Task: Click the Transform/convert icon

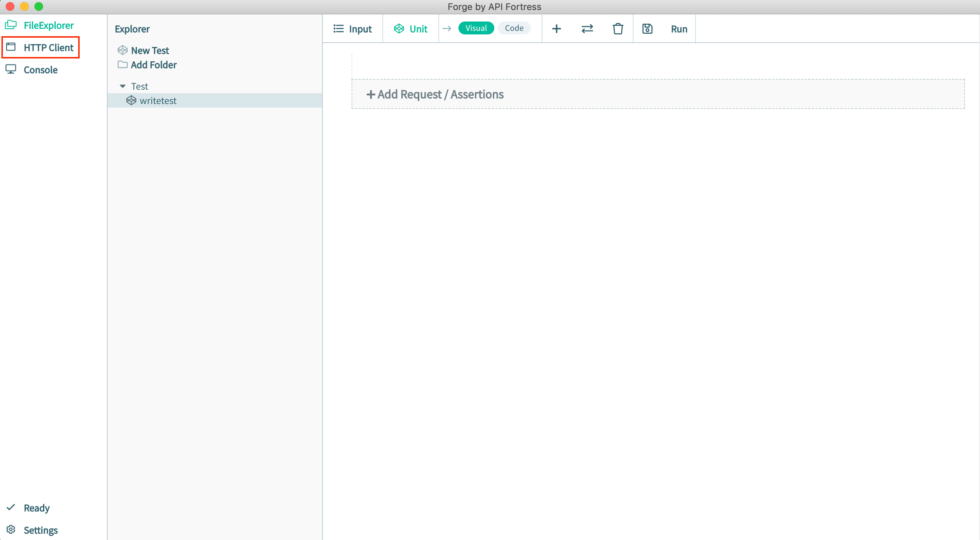Action: (x=586, y=29)
